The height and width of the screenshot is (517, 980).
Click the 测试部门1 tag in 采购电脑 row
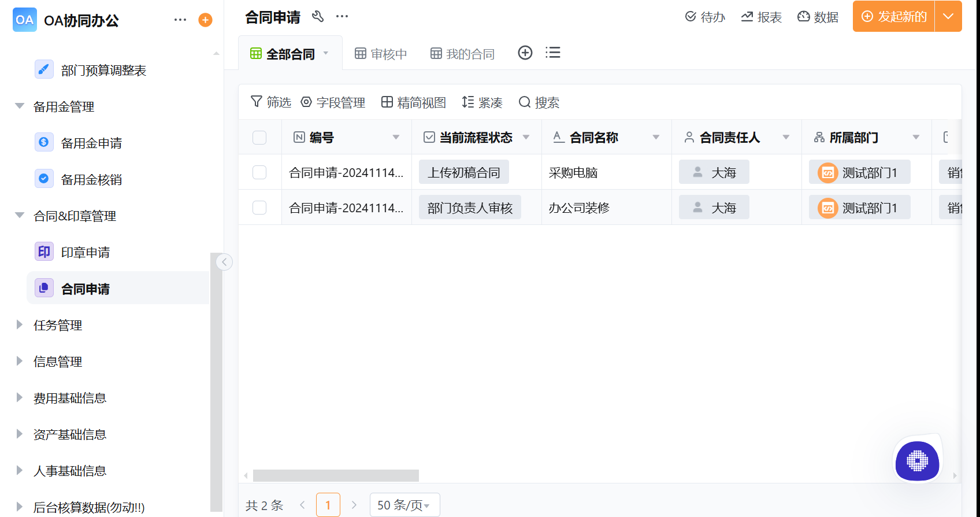pyautogui.click(x=859, y=172)
